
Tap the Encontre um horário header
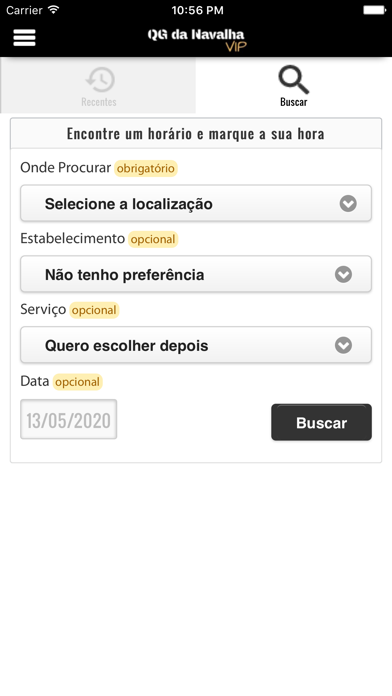[196, 133]
